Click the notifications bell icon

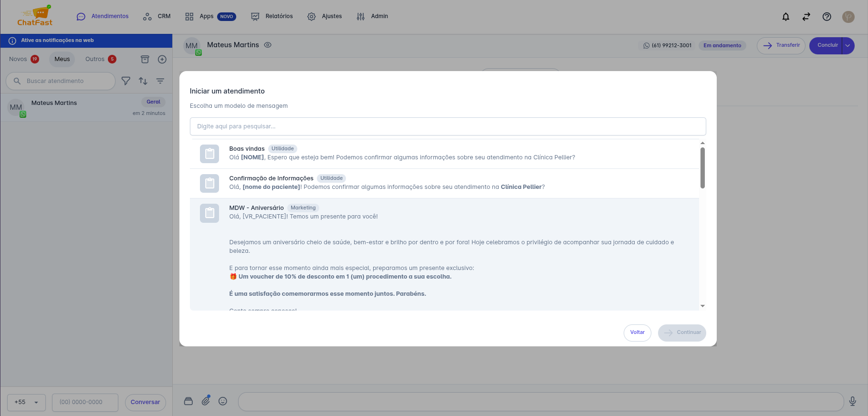(x=785, y=17)
